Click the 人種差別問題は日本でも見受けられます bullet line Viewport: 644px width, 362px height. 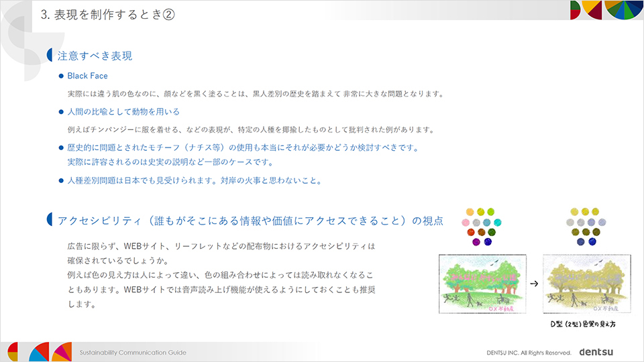click(x=195, y=180)
